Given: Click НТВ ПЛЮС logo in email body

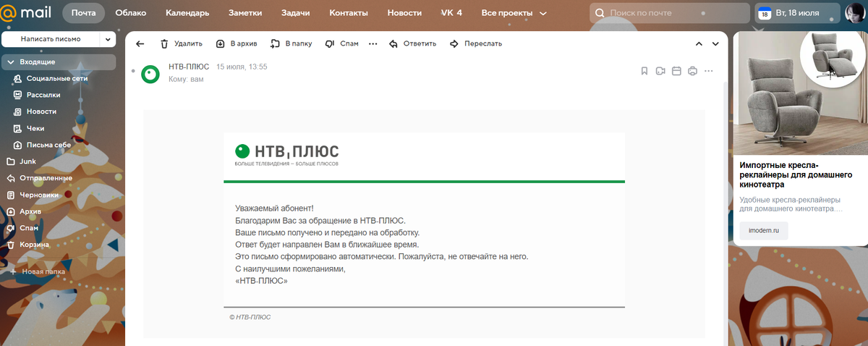Looking at the screenshot, I should coord(287,153).
